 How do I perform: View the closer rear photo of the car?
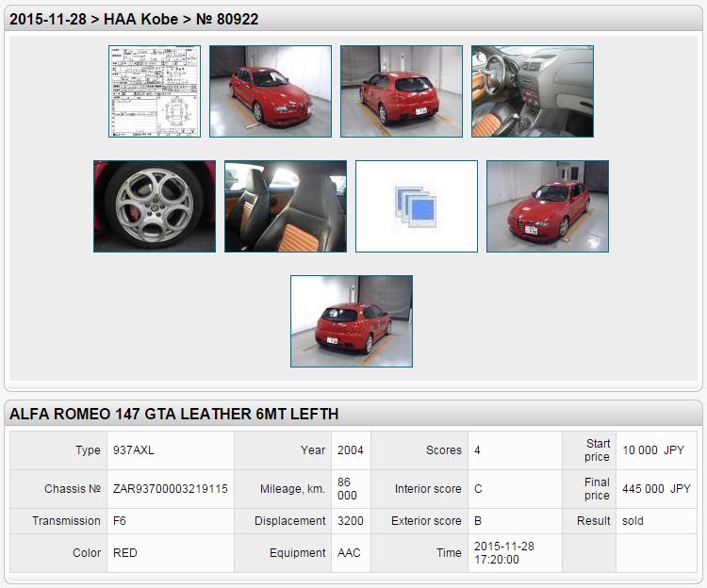coord(402,91)
